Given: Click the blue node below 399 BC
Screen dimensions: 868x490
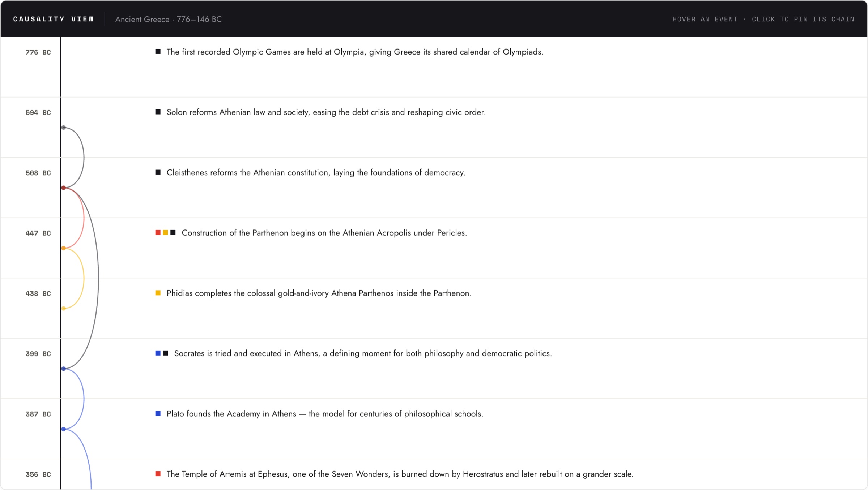Looking at the screenshot, I should (x=64, y=369).
